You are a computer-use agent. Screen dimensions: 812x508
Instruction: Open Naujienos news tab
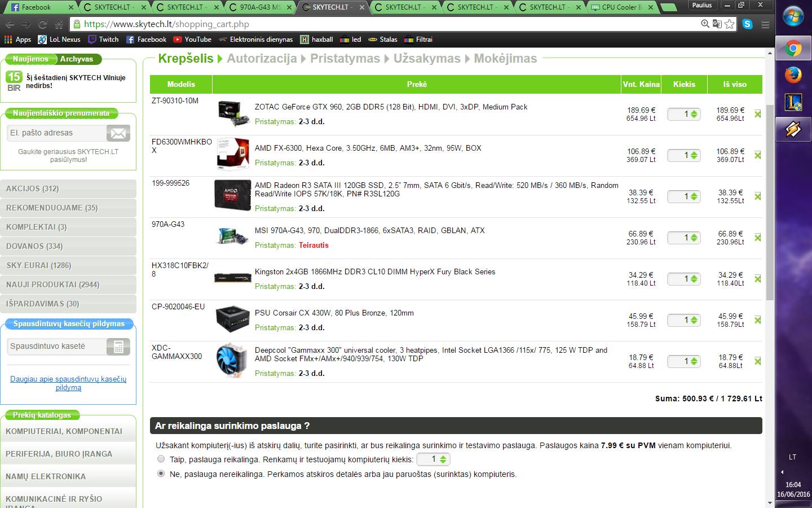click(30, 59)
